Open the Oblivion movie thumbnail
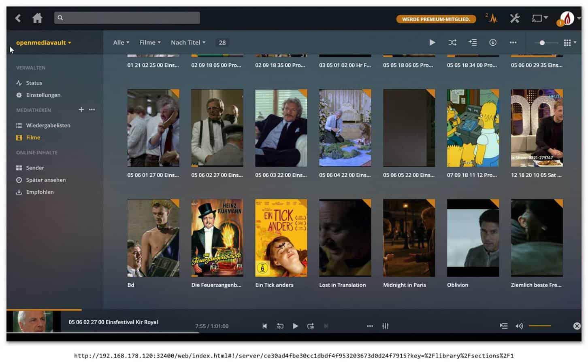 473,238
